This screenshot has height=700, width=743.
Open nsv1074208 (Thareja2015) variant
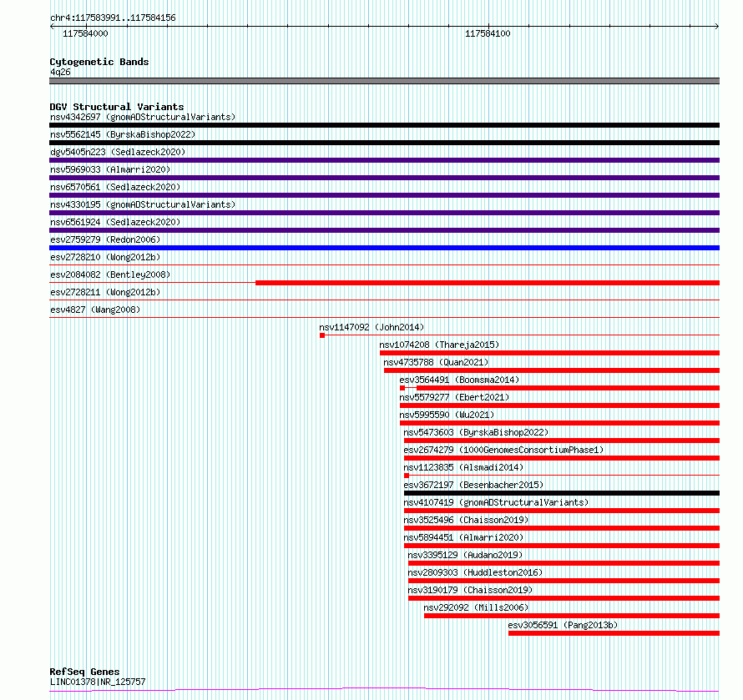click(439, 345)
